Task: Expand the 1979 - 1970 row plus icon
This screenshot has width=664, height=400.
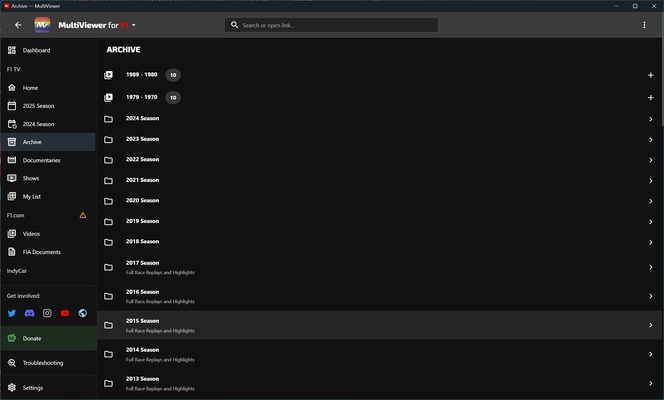Action: [650, 98]
